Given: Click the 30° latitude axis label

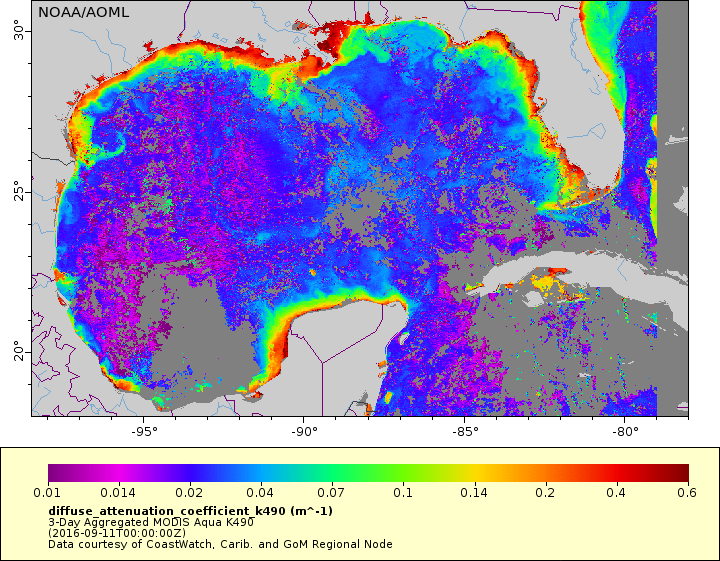Looking at the screenshot, I should tap(19, 30).
